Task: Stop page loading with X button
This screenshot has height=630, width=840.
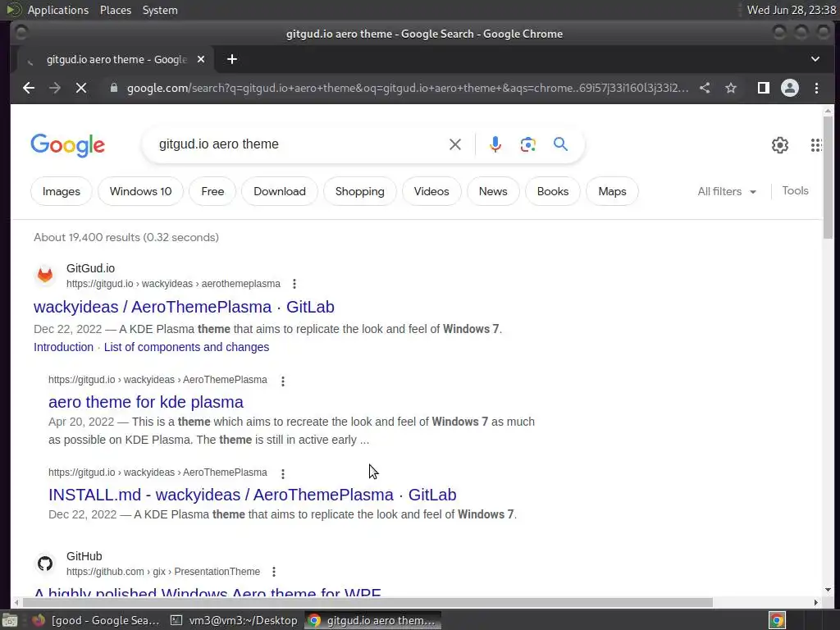Action: [81, 88]
